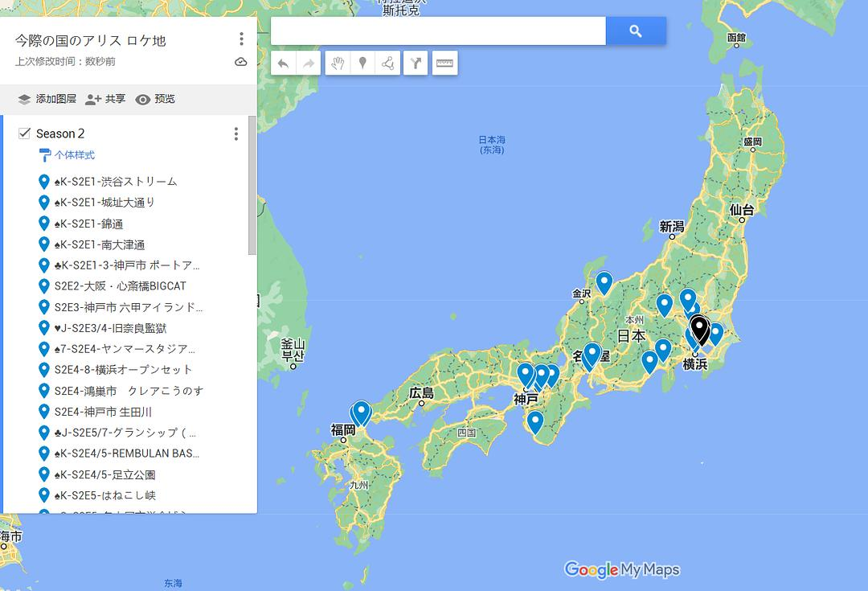The height and width of the screenshot is (591, 868).
Task: Select S2E2-大阪・心斎橋BIGCAT in the list
Action: tap(120, 286)
